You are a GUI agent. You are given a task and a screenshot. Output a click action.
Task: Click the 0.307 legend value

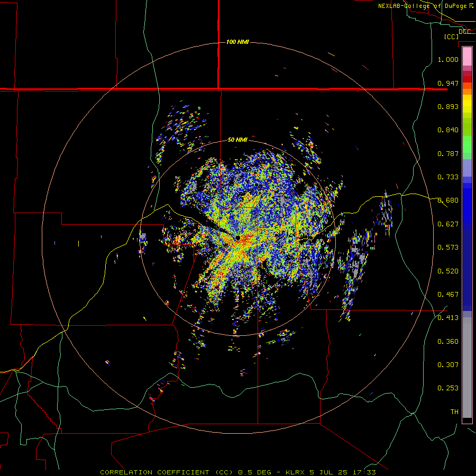click(x=448, y=365)
